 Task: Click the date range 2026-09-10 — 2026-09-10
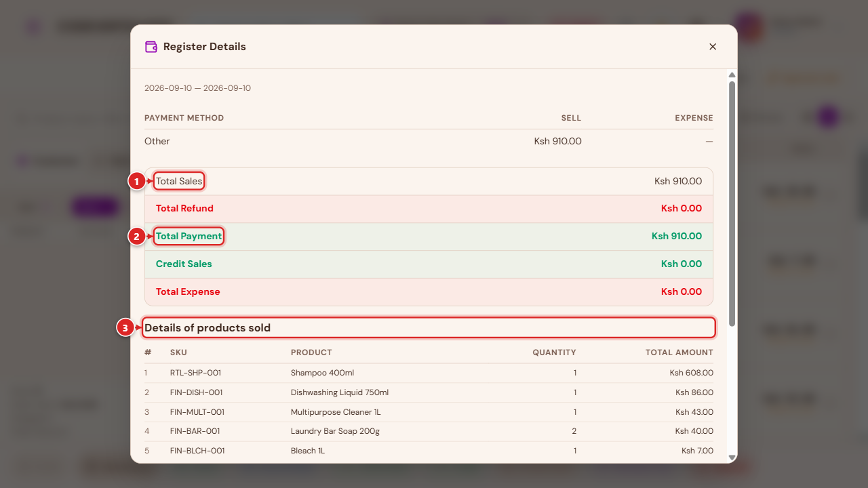coord(197,88)
